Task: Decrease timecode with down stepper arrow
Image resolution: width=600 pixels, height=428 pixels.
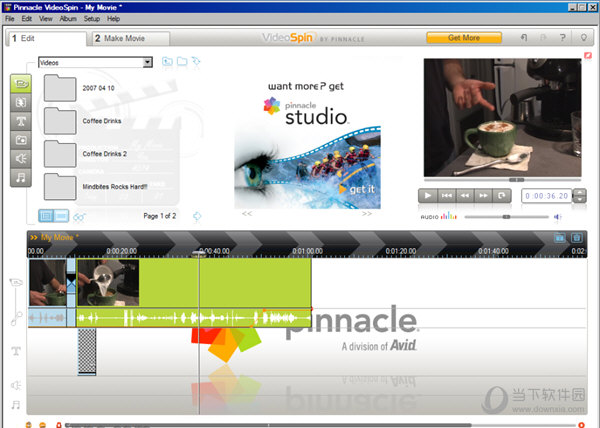Action: 580,199
